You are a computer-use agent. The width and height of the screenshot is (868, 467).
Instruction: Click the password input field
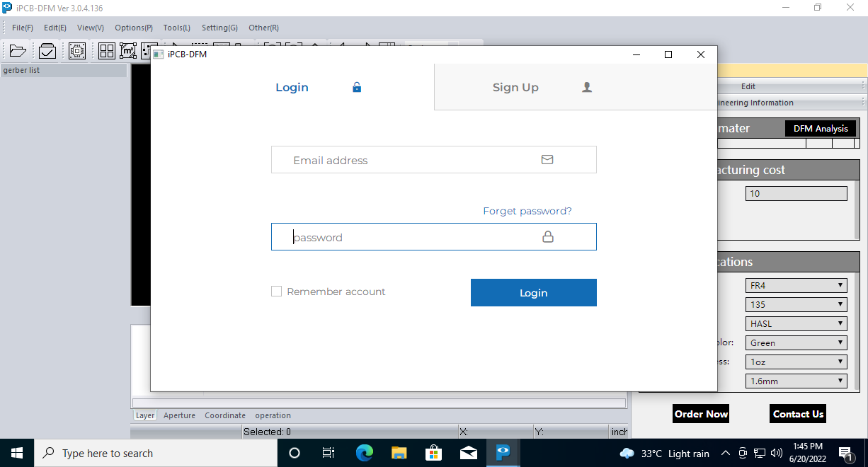[x=434, y=237]
